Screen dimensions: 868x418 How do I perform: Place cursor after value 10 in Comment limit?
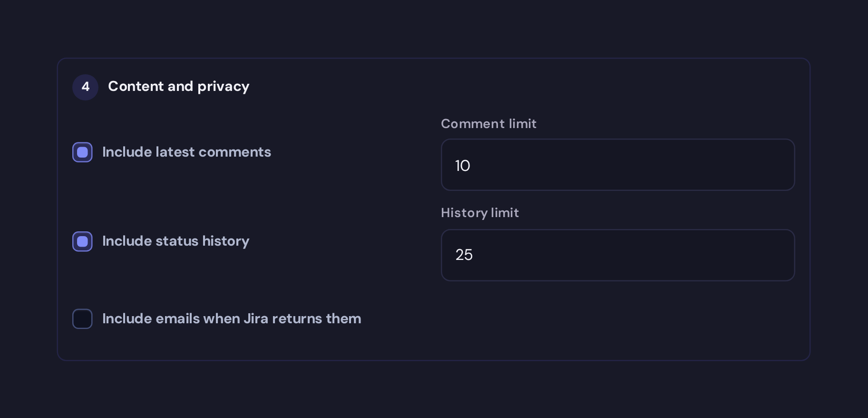pos(471,166)
